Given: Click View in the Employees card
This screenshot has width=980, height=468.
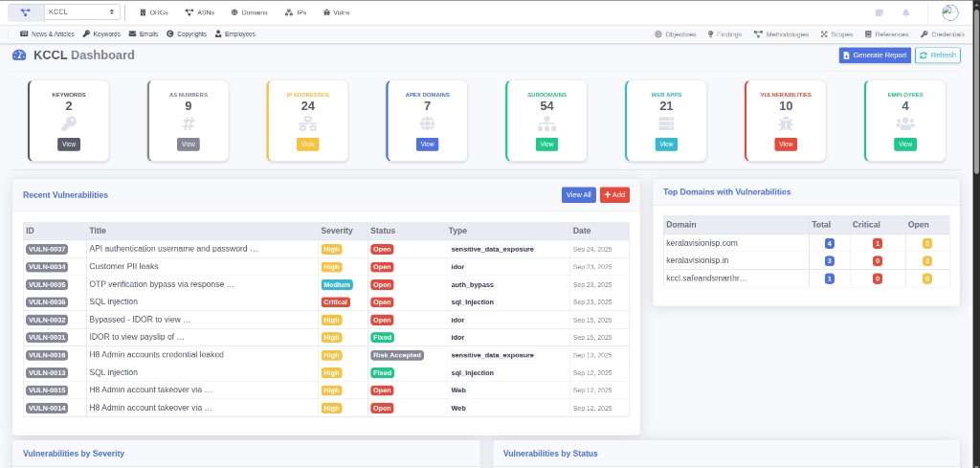Looking at the screenshot, I should pos(905,145).
